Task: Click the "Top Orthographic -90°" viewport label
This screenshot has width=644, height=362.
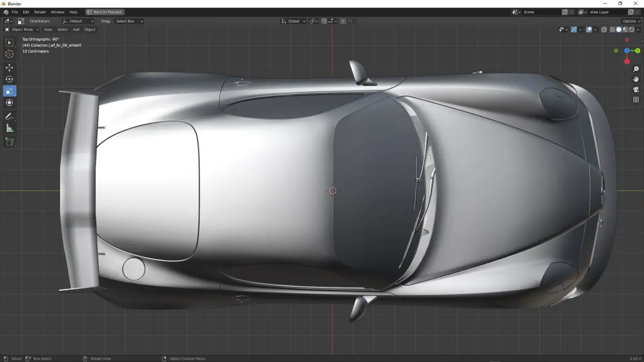Action: (x=41, y=39)
